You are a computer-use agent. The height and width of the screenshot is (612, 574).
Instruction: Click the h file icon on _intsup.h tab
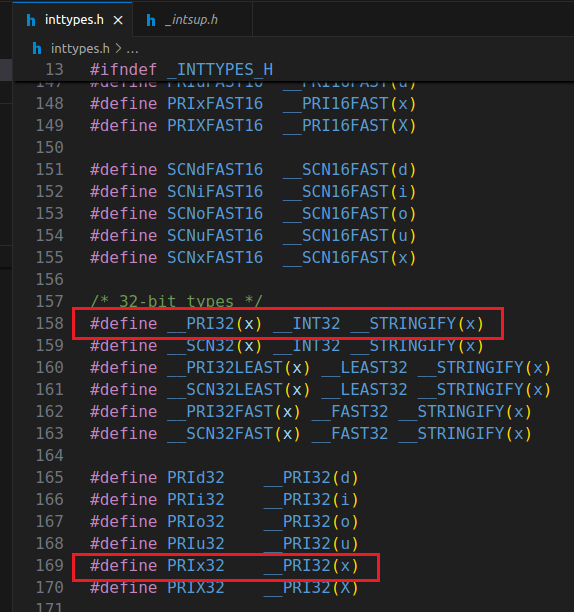(x=151, y=20)
